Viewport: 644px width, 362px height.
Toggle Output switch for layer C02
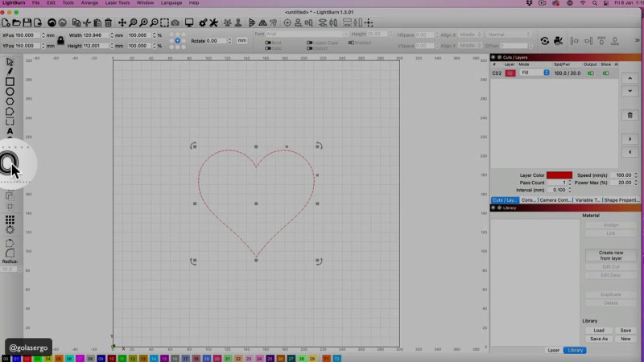click(x=591, y=73)
